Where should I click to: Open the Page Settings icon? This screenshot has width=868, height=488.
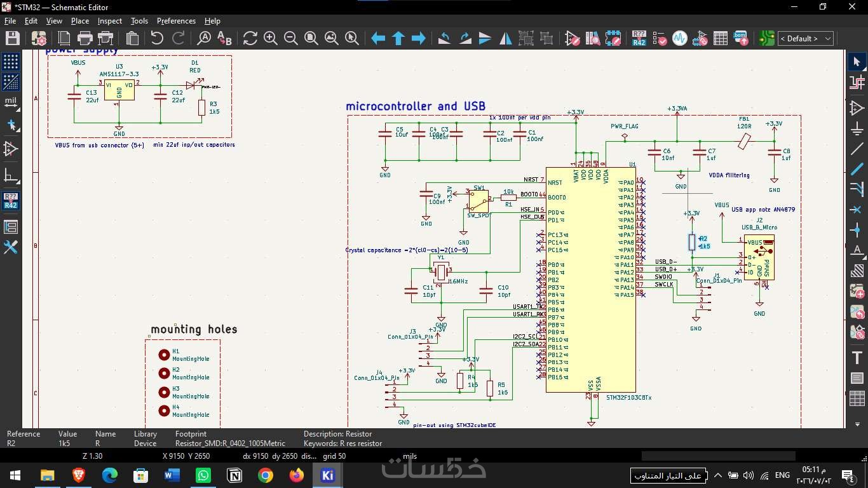click(64, 38)
